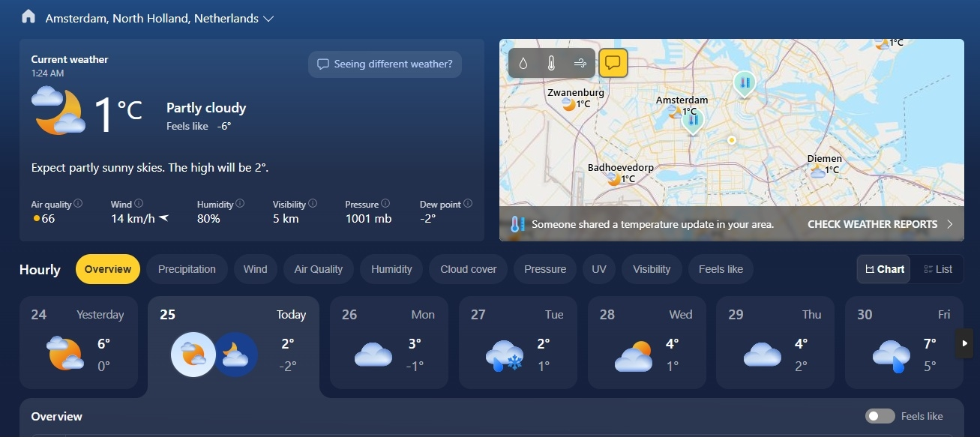Click the next days arrow button
Screen dimensions: 980x437
click(x=965, y=343)
